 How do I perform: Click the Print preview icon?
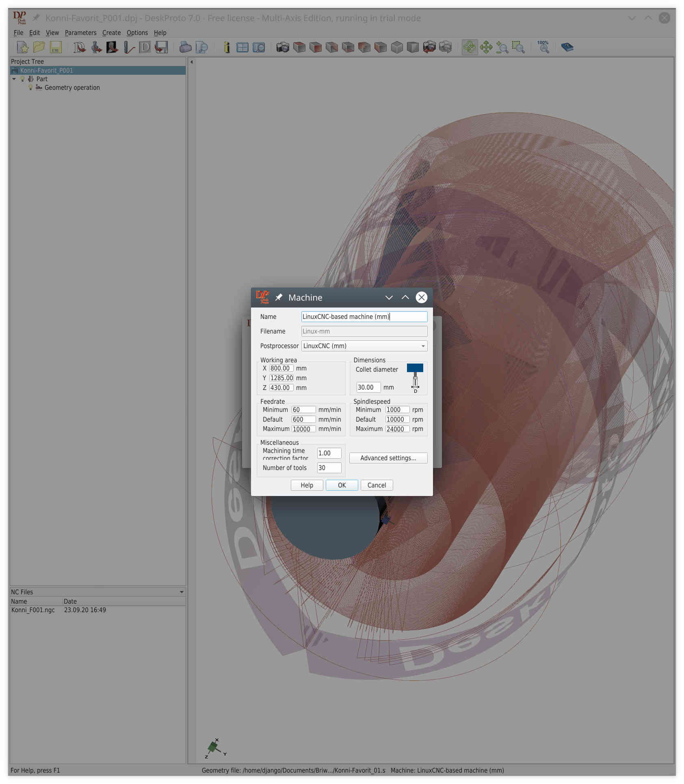pyautogui.click(x=201, y=47)
